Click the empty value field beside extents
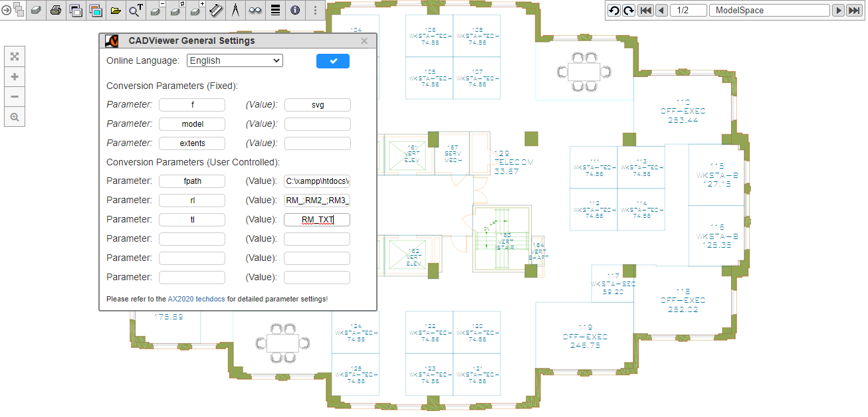868x417 pixels. 318,143
